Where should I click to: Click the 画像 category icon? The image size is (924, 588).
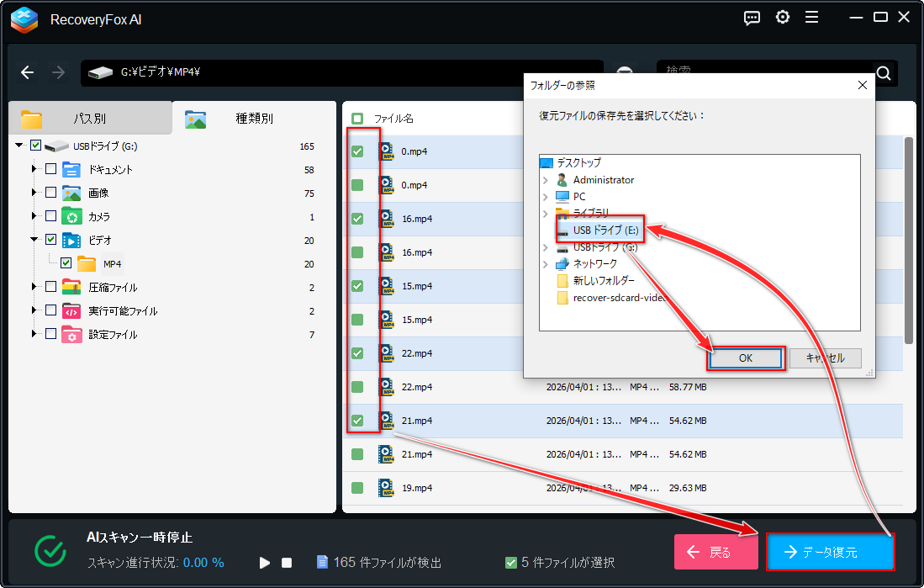click(71, 193)
